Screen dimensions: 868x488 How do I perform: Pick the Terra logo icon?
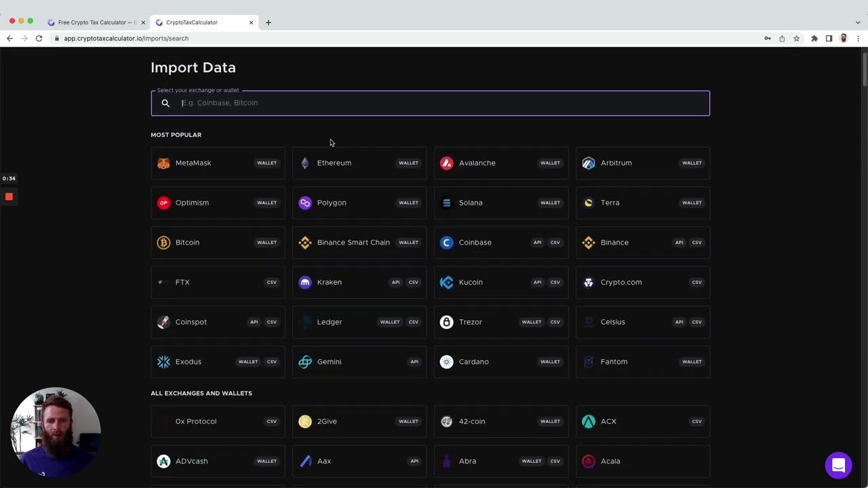[x=589, y=203]
